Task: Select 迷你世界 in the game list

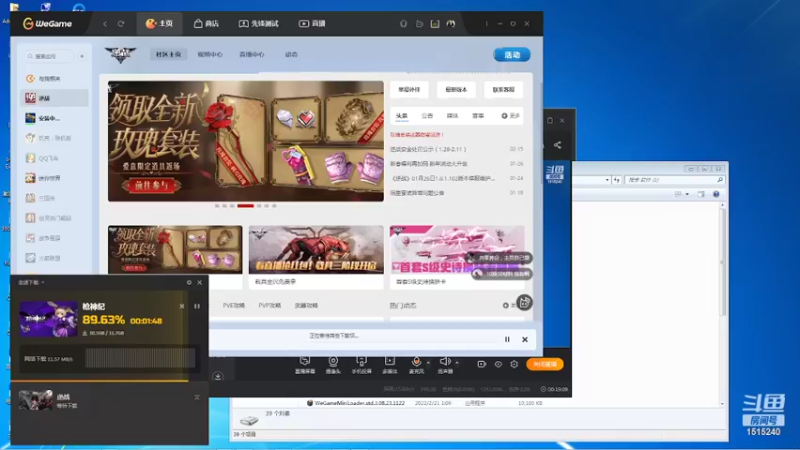Action: (54, 178)
